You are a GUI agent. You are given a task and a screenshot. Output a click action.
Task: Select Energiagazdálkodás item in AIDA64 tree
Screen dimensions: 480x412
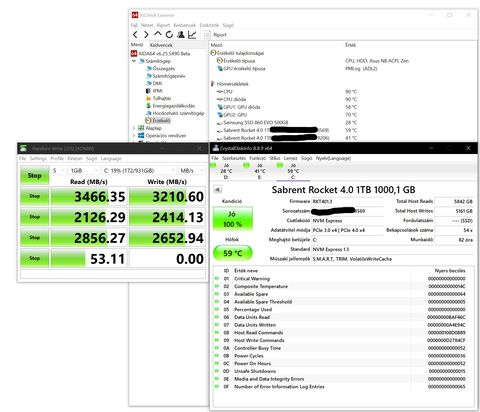pos(170,106)
